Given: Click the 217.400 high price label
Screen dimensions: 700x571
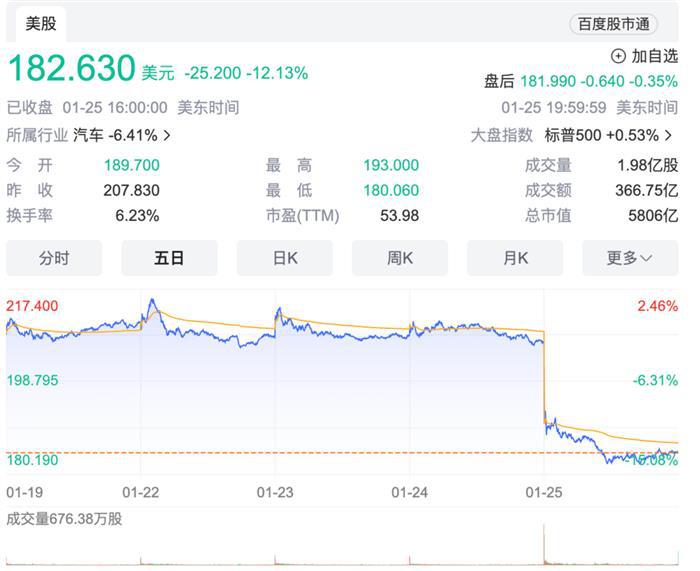Looking at the screenshot, I should [x=32, y=305].
